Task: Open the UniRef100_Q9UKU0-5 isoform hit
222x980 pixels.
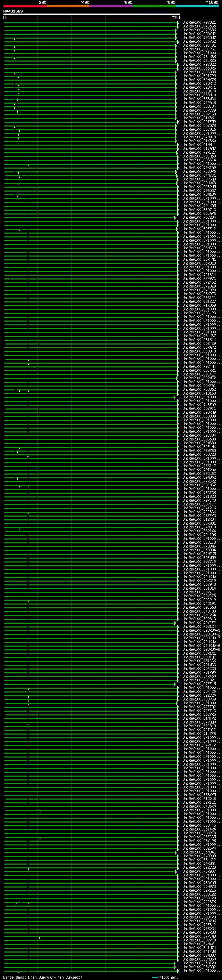Action: [202, 630]
